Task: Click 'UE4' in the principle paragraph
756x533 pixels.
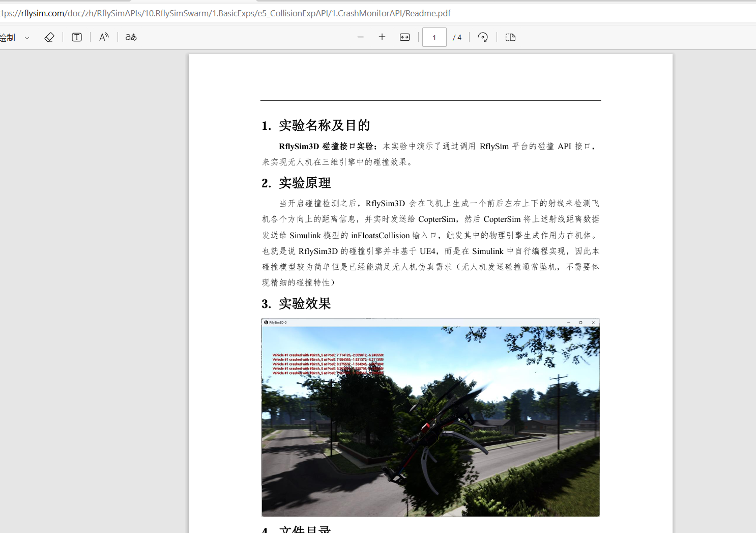Action: (x=428, y=251)
